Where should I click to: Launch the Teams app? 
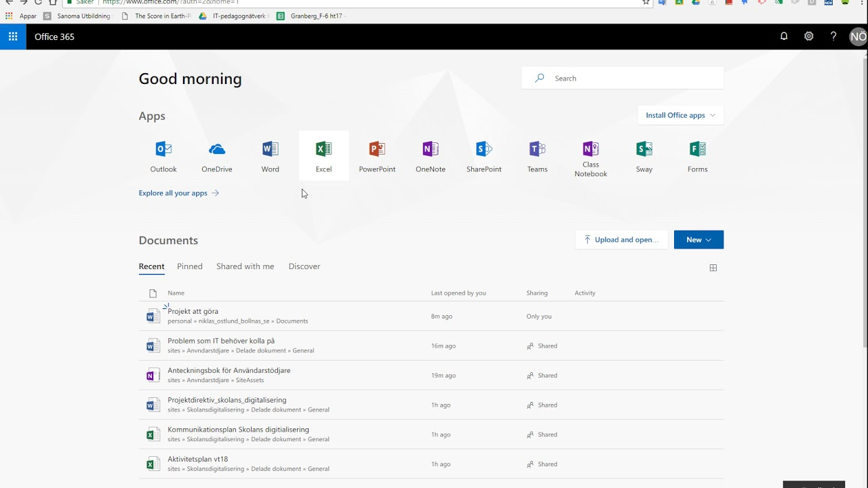(x=538, y=156)
